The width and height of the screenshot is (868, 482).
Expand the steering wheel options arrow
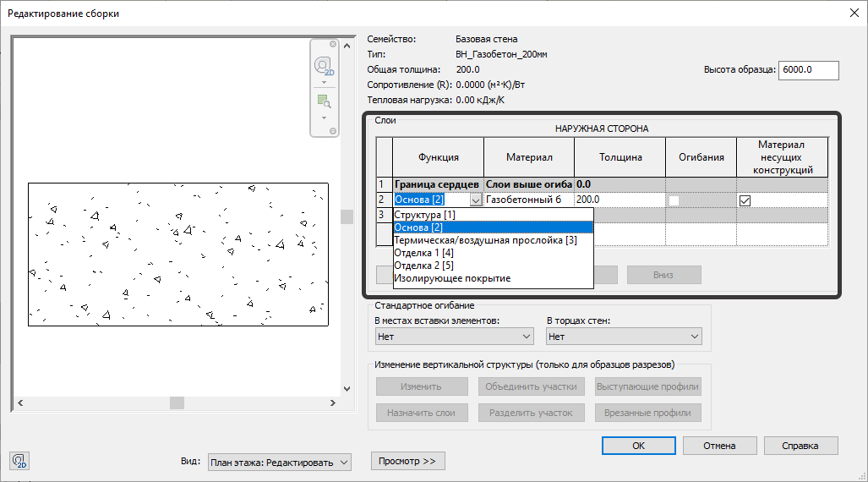(x=323, y=83)
